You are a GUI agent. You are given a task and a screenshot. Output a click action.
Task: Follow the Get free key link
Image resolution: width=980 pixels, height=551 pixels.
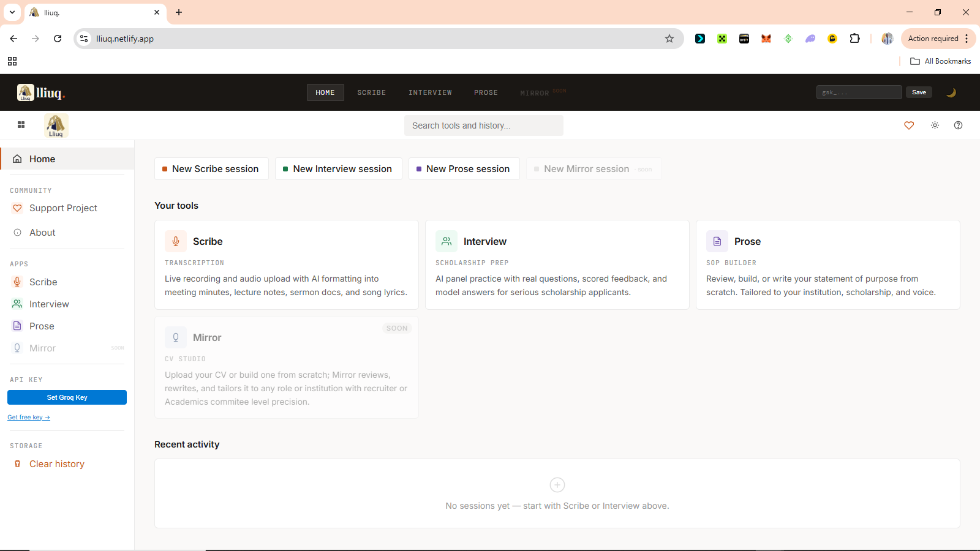(x=29, y=418)
